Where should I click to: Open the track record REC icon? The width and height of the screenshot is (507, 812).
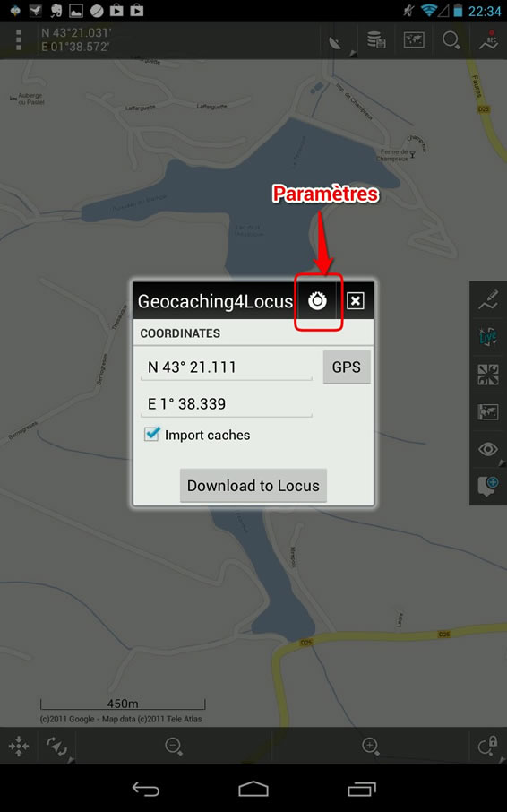coord(488,39)
